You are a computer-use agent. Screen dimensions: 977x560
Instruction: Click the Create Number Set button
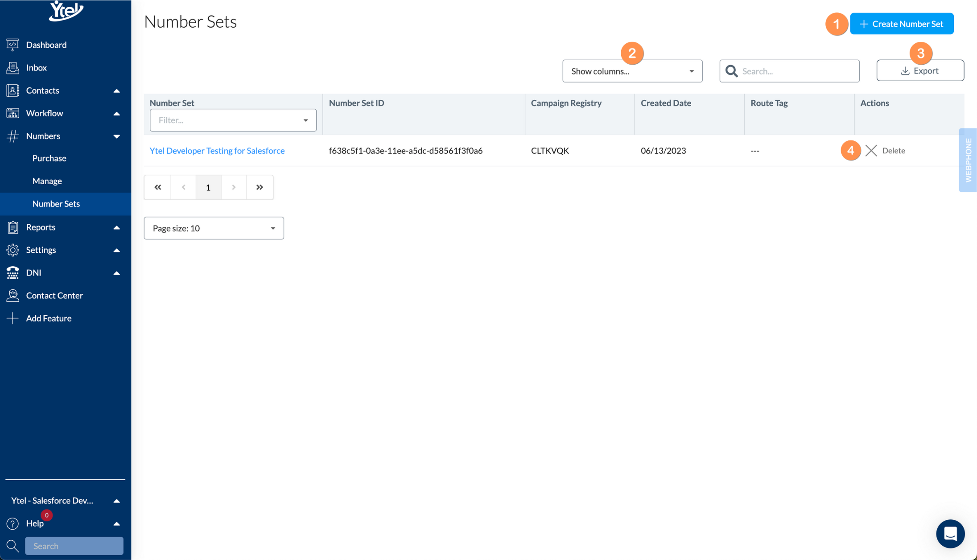[901, 24]
